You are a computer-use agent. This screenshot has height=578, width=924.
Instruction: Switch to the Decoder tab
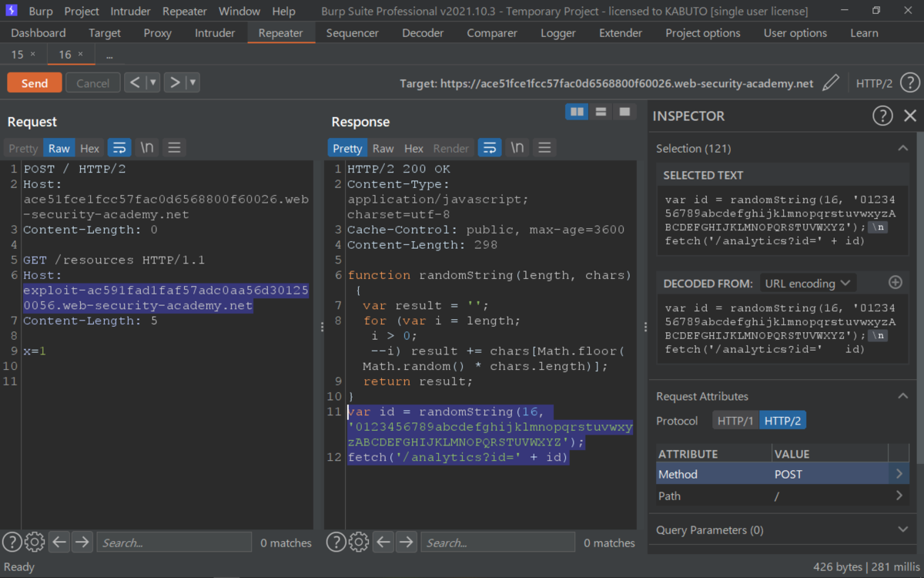pos(423,33)
